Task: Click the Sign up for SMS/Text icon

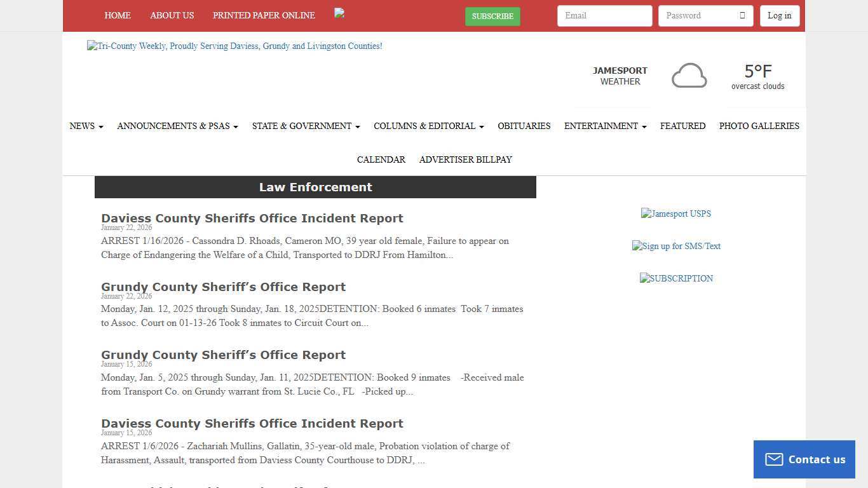Action: click(676, 246)
